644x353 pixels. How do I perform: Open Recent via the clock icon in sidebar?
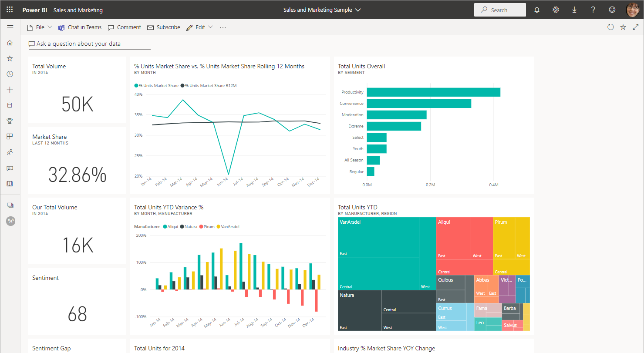(10, 74)
